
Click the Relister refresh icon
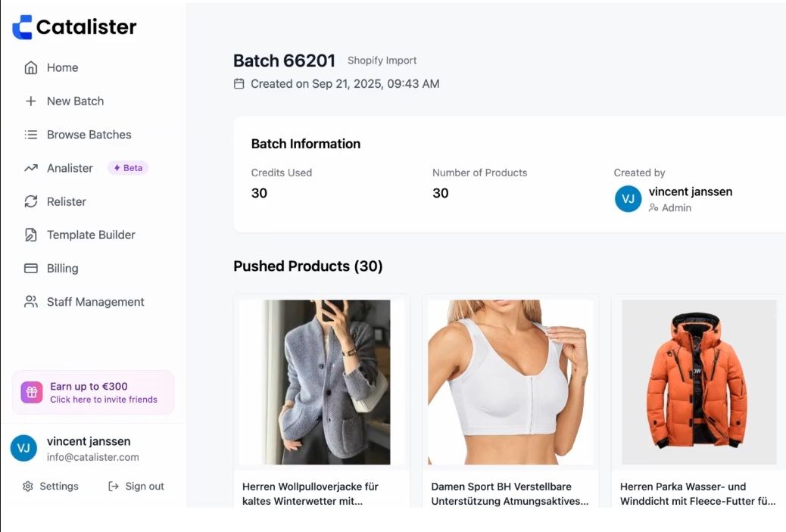31,201
